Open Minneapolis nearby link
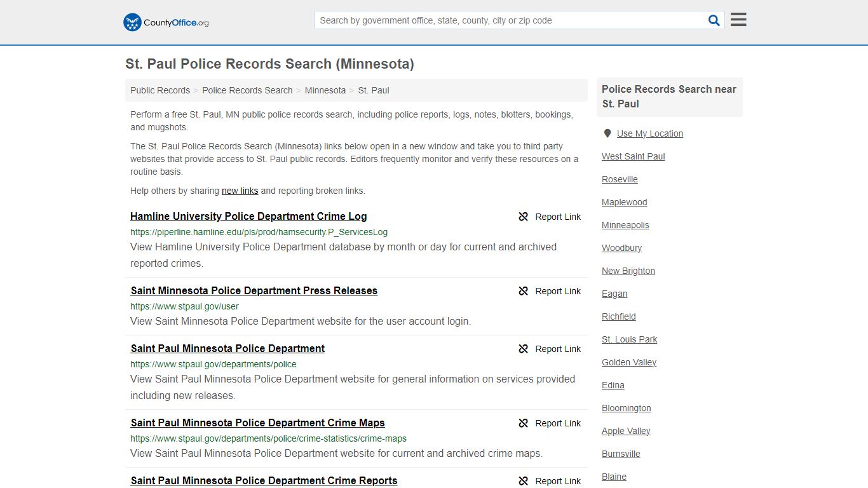This screenshot has height=488, width=868. point(625,225)
